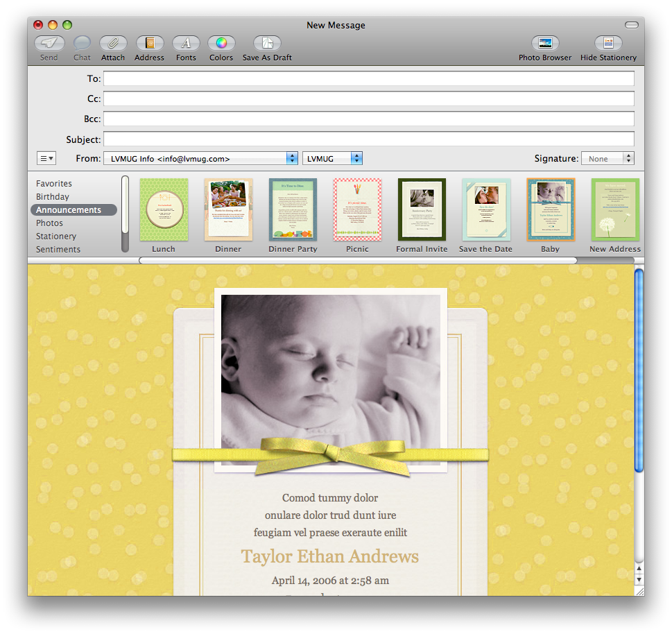Click the stationery thumbnails horizontal scrollbar

(x=358, y=260)
